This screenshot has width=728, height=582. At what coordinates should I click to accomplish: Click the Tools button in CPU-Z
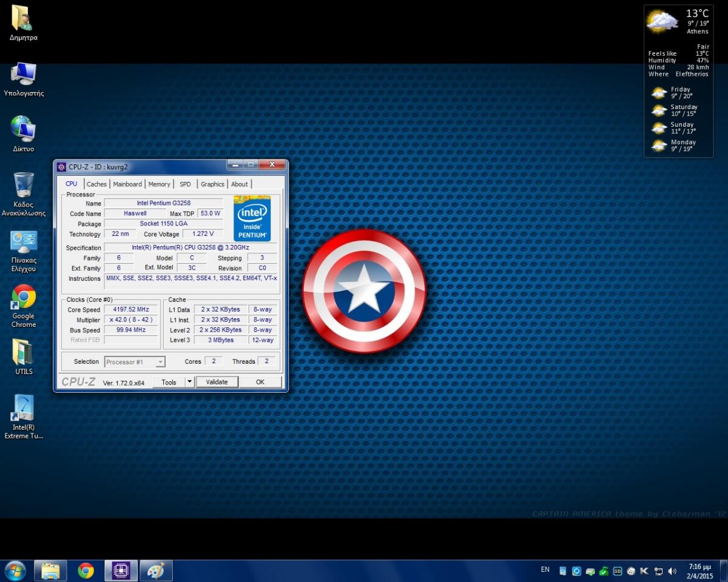tap(169, 382)
